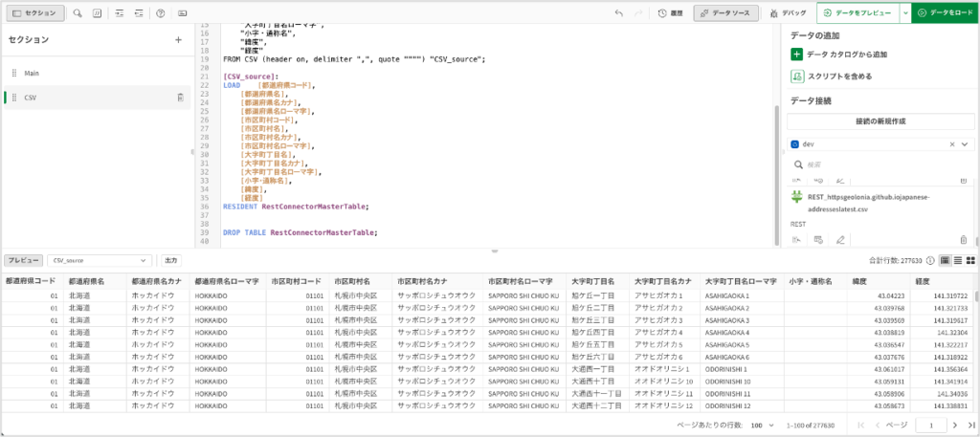Select the Main section in the list
The width and height of the screenshot is (980, 437).
click(32, 73)
